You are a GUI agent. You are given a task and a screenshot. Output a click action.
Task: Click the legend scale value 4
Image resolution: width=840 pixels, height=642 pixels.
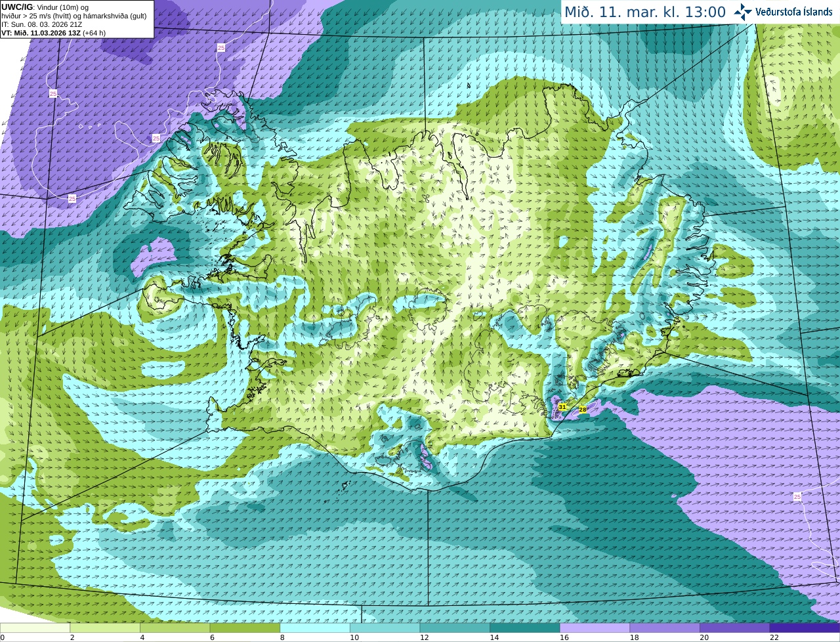[142, 637]
